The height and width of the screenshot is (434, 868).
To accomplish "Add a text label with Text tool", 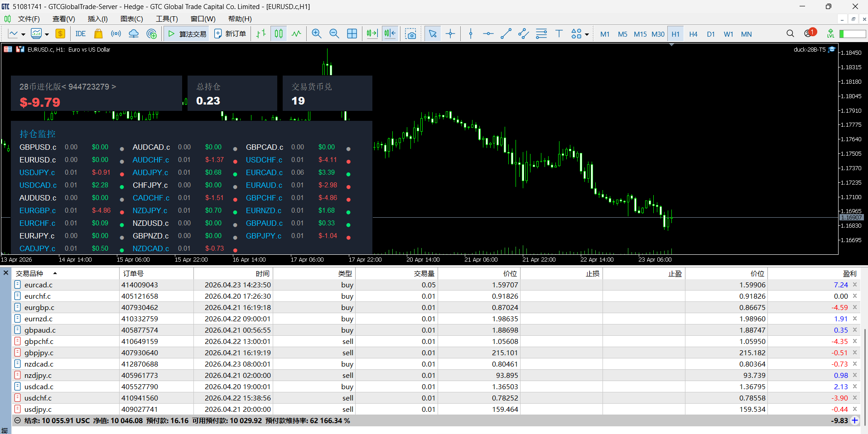I will pyautogui.click(x=559, y=34).
